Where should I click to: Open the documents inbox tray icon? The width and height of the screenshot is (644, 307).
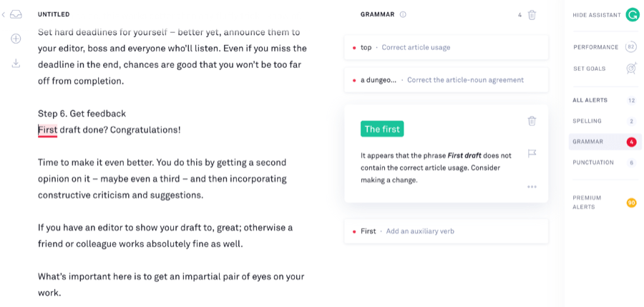point(16,14)
